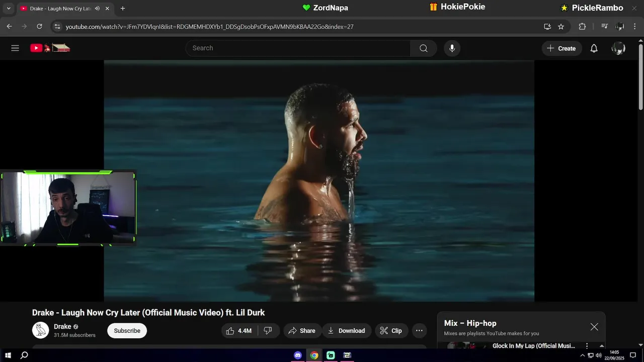Click the video player area
The width and height of the screenshot is (644, 362).
point(319,181)
